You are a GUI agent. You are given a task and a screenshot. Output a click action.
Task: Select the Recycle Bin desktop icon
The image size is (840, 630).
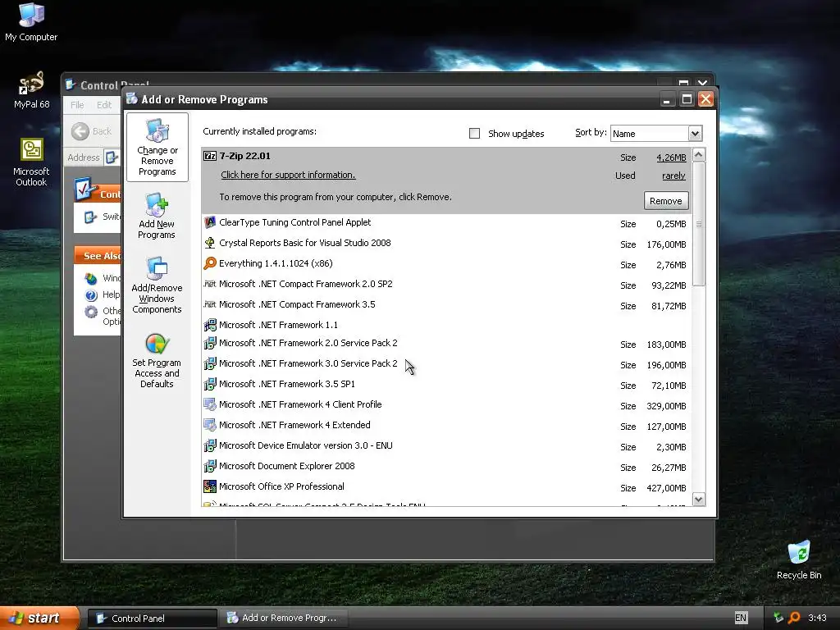pos(799,559)
